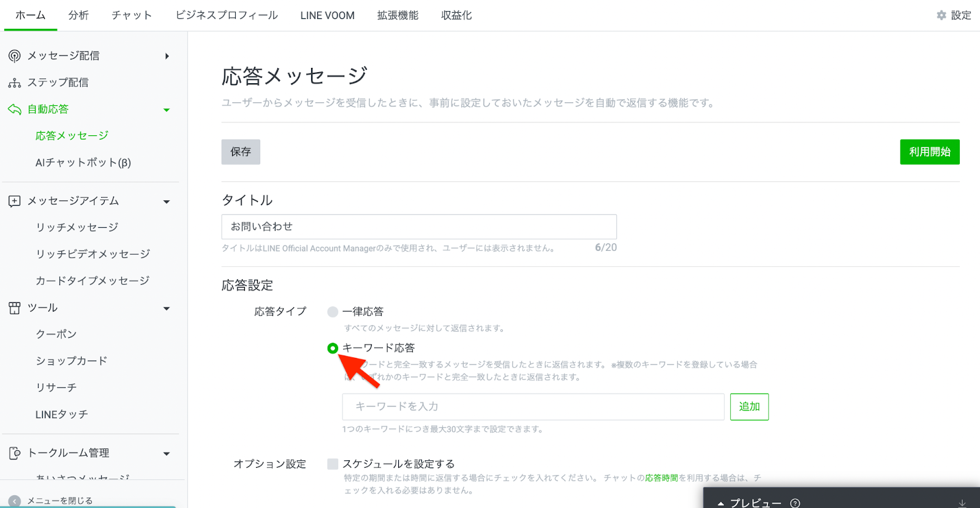Viewport: 980px width, 508px height.
Task: Click the ステップ配信 hierarchy icon
Action: pyautogui.click(x=14, y=83)
